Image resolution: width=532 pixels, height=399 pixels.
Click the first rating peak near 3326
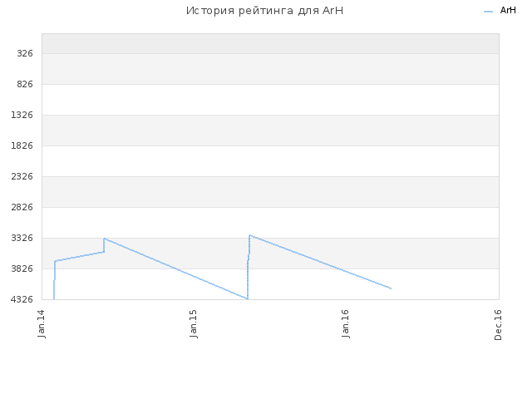[104, 239]
